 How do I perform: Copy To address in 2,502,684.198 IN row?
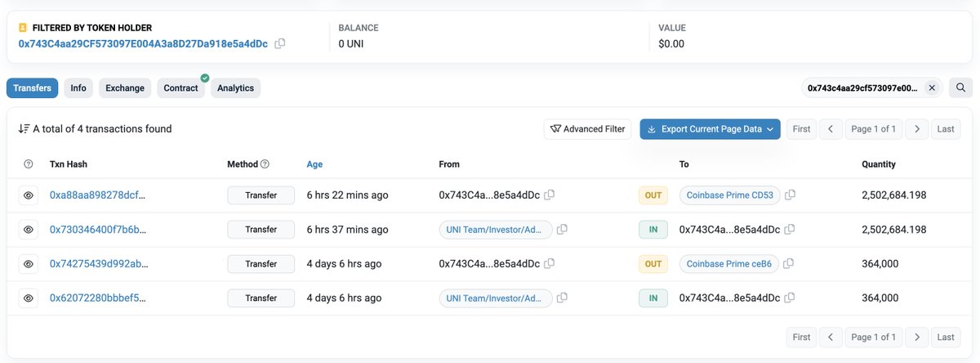tap(790, 230)
